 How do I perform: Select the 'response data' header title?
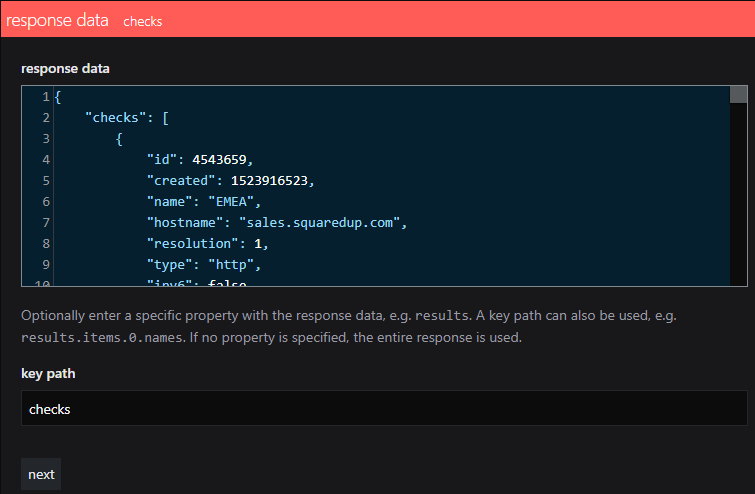[x=57, y=20]
